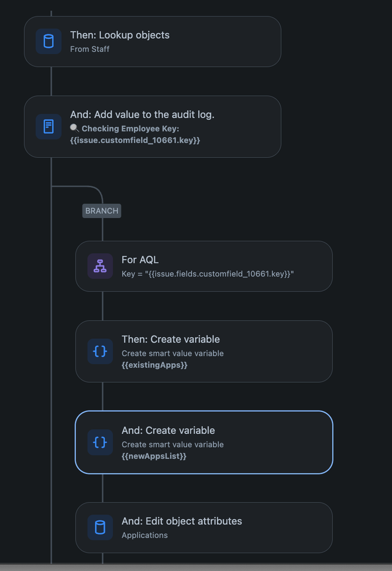392x571 pixels.
Task: Click the "From Staff" subtitle text
Action: point(90,49)
